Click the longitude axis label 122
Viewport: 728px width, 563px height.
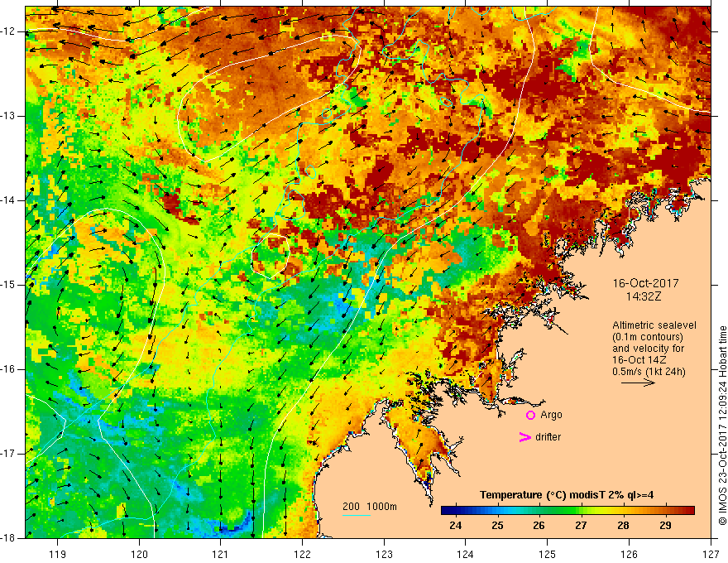pyautogui.click(x=302, y=554)
